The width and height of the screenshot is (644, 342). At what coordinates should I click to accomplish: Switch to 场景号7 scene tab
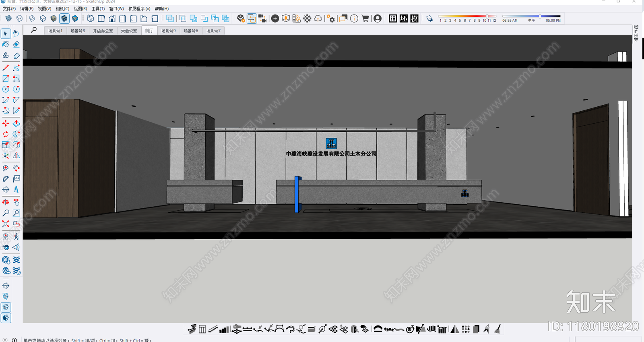tap(213, 31)
